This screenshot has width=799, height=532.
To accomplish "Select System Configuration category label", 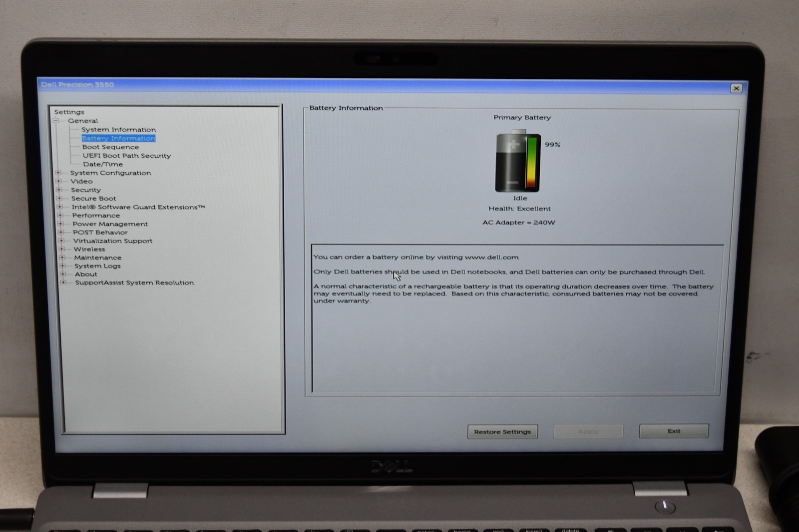I will pos(110,173).
